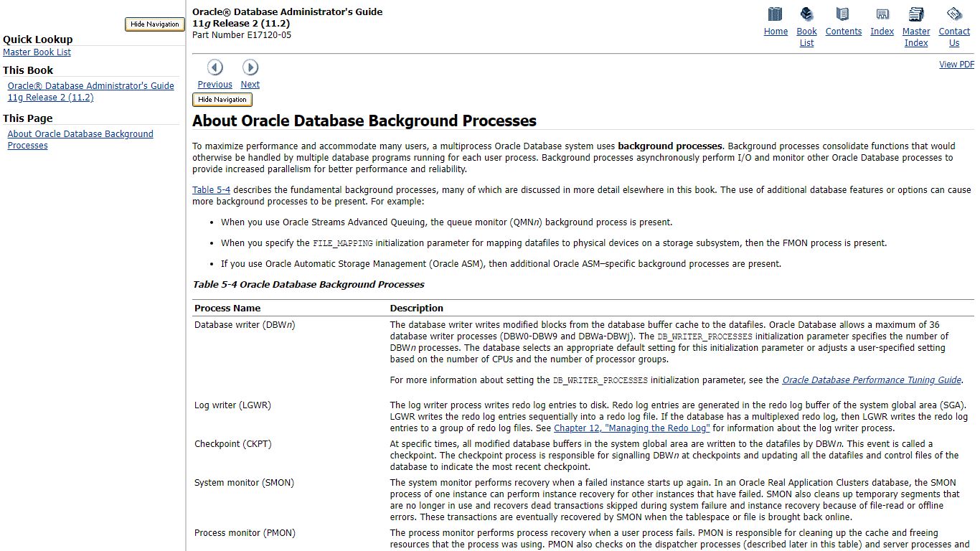980x551 pixels.
Task: Open Chapter 12 Managing the Redo Log link
Action: coord(631,428)
